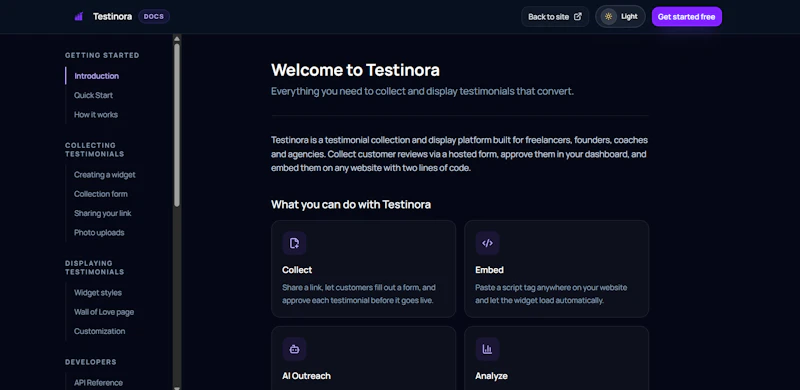Image resolution: width=800 pixels, height=390 pixels.
Task: Click the COLLECTING TESTIMONIALS section label
Action: click(94, 150)
